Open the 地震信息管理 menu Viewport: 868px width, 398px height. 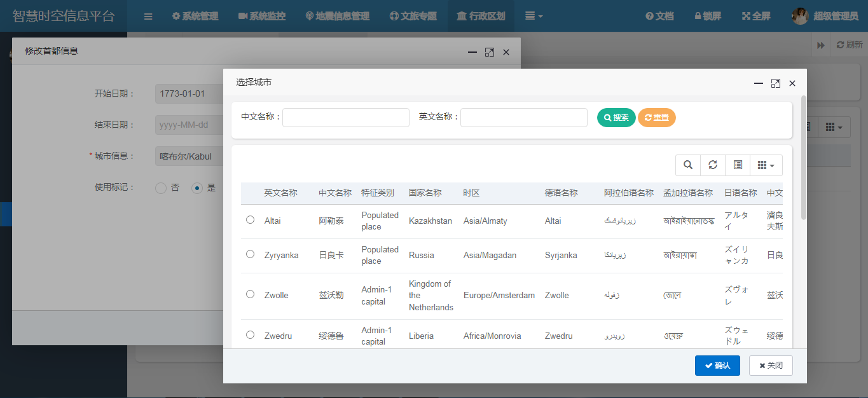coord(338,17)
